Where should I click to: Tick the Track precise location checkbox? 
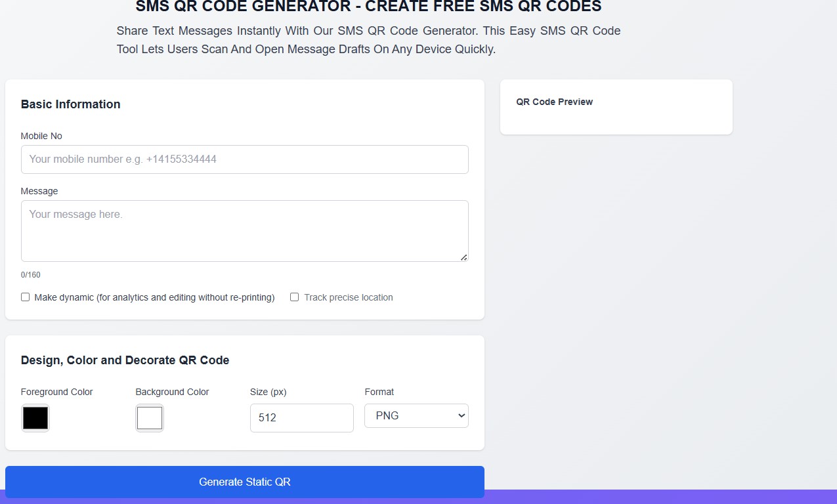(295, 297)
